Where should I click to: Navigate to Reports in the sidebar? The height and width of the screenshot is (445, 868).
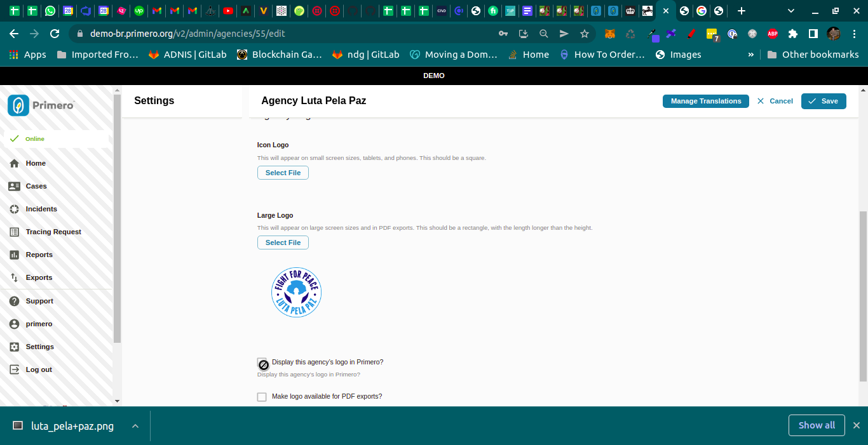39,255
